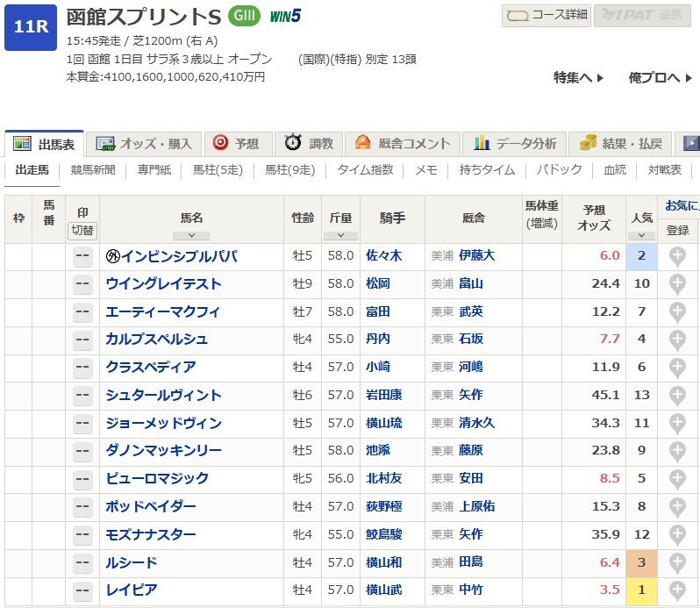This screenshot has height=608, width=700.
Task: Open trainer page for 矢作 in シュタールヴィント row
Action: [x=471, y=395]
